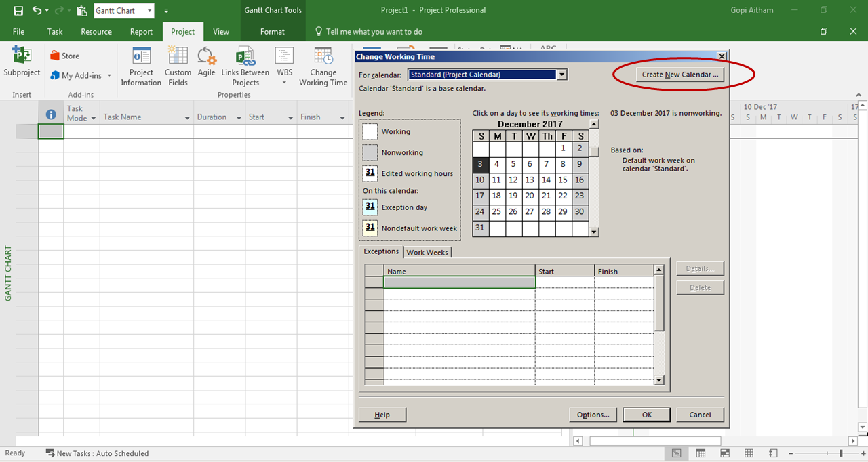The image size is (868, 462).
Task: Close the Change Working Time dialog with X
Action: click(722, 57)
